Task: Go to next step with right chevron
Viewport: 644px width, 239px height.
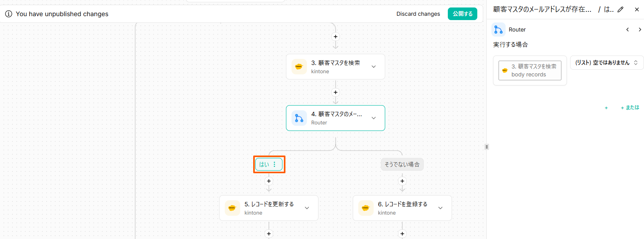Action: click(640, 30)
